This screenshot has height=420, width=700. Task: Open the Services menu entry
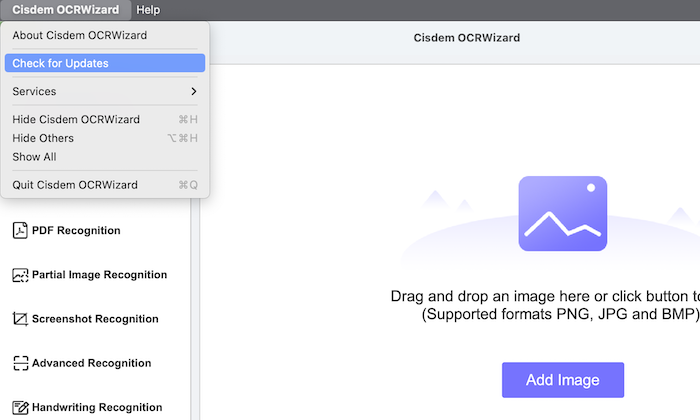pyautogui.click(x=35, y=92)
